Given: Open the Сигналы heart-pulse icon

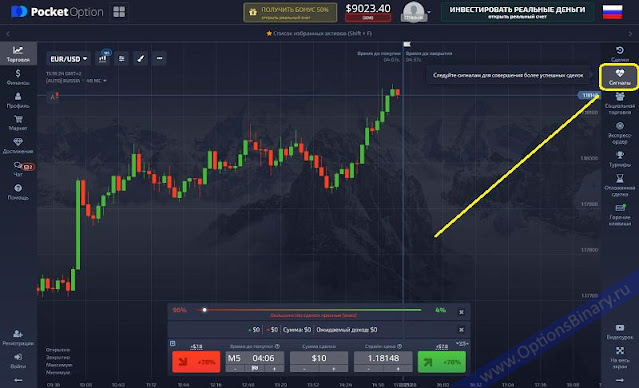Looking at the screenshot, I should tap(619, 77).
